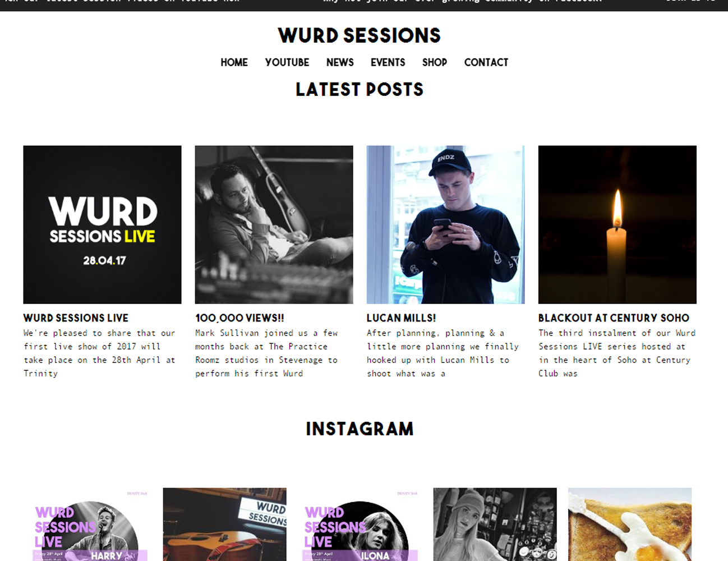Open the Lucan Mills photo thumbnail

click(445, 224)
